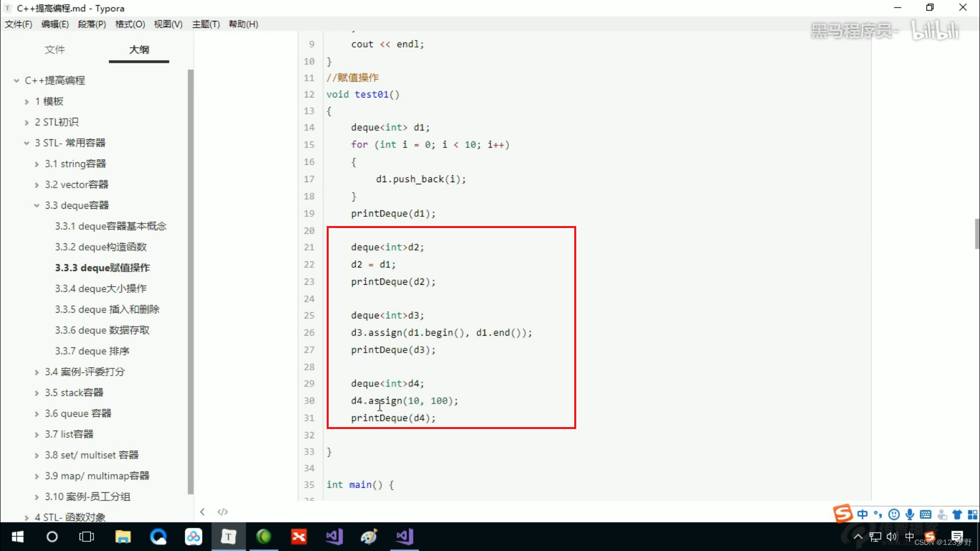Expand the 3.2 vector容器 section
980x551 pixels.
point(37,185)
